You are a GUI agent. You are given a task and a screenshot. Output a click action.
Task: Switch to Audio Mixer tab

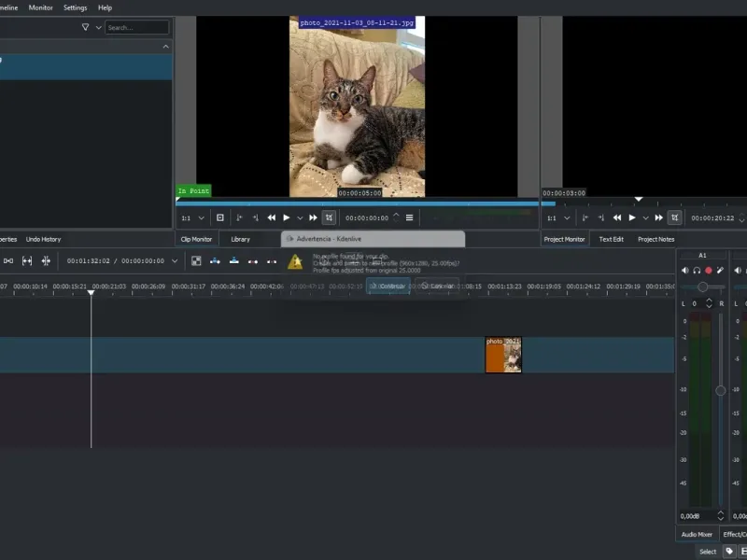click(x=697, y=534)
